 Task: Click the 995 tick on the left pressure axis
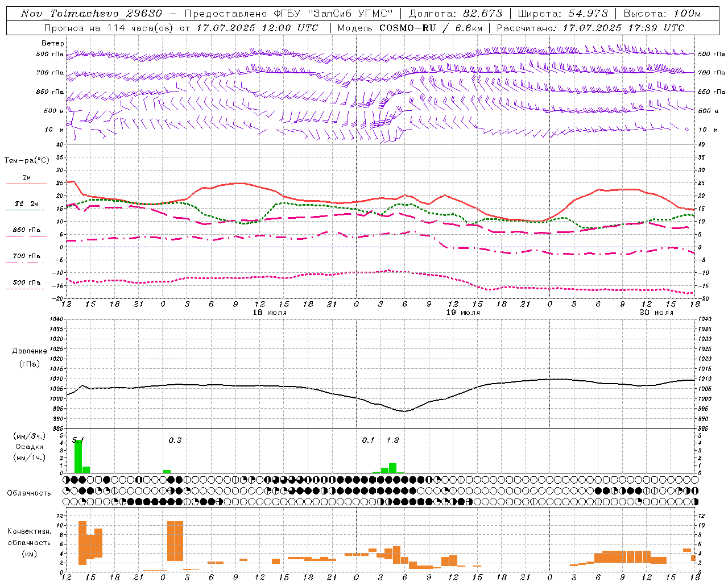pos(57,409)
